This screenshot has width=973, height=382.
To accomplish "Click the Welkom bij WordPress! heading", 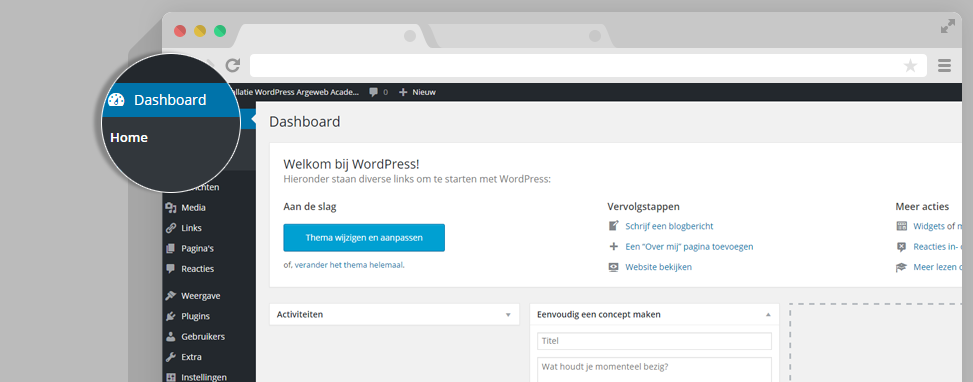I will [x=351, y=164].
